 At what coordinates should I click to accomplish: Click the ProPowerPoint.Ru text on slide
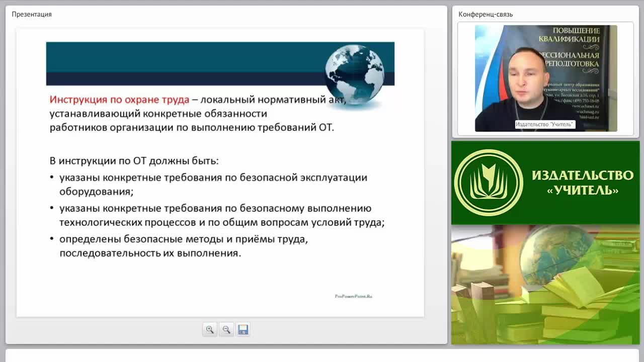[x=353, y=297]
